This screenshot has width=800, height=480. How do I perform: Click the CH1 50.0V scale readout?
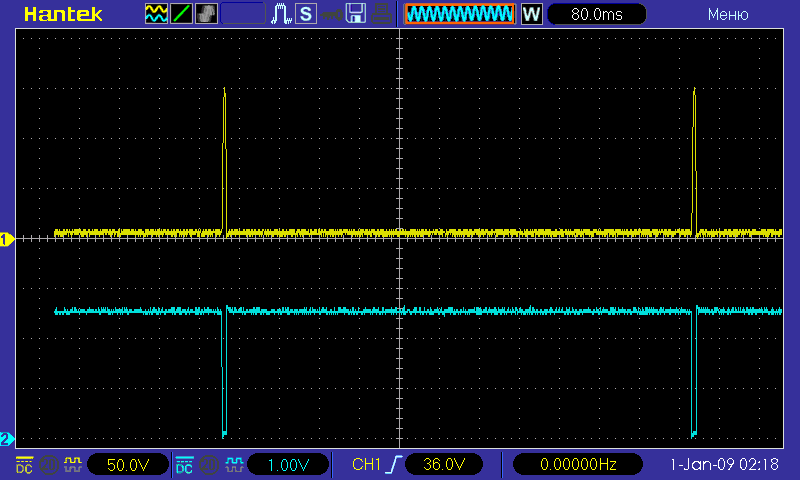[128, 465]
